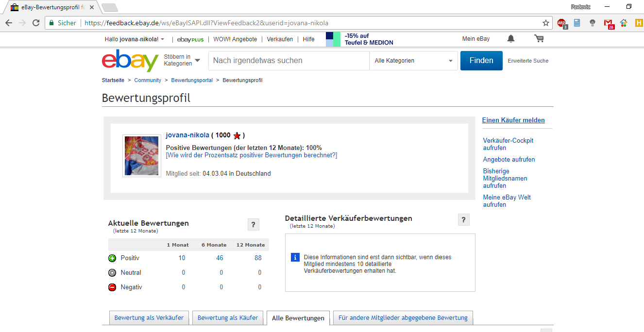Click the Teufel & MEDION banner ad
This screenshot has width=644, height=332.
360,39
